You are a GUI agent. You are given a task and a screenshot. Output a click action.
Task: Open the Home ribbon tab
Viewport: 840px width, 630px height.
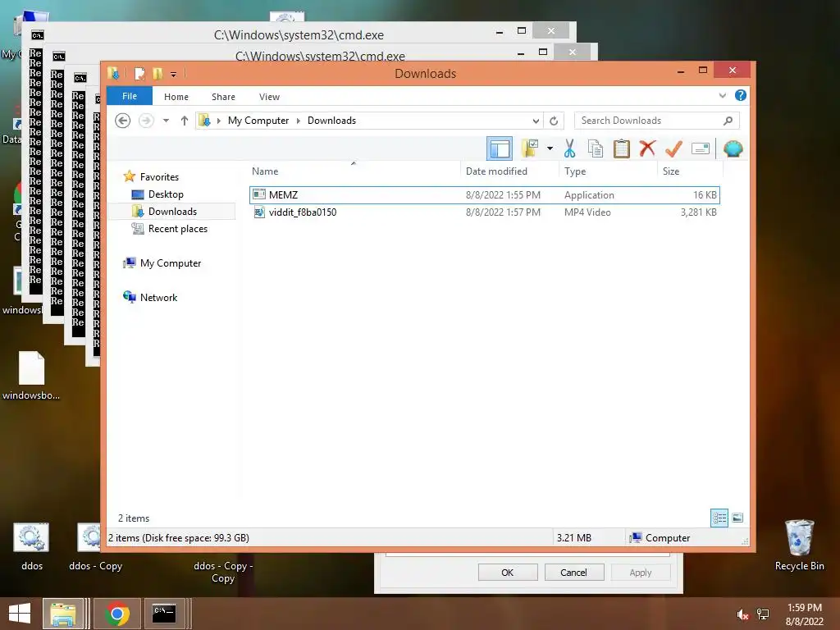[x=176, y=97]
